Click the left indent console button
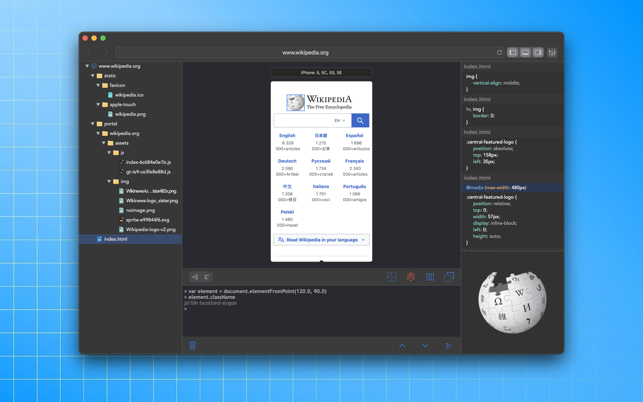Image resolution: width=643 pixels, height=402 pixels. click(195, 277)
